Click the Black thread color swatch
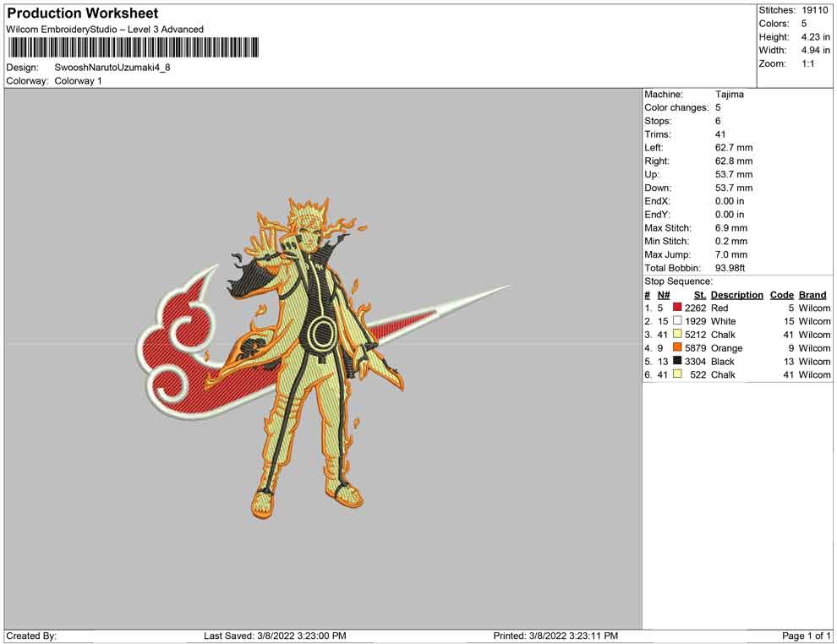The width and height of the screenshot is (837, 644). 677,361
